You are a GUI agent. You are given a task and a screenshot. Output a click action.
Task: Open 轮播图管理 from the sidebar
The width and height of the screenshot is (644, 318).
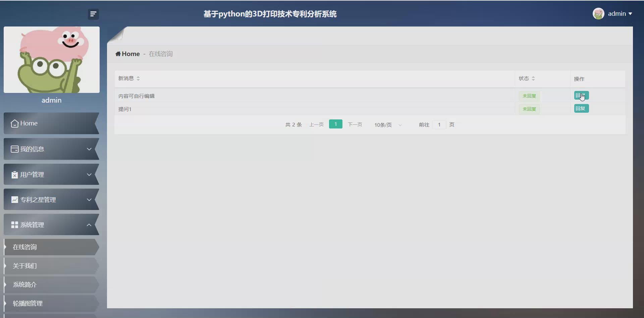pyautogui.click(x=28, y=303)
